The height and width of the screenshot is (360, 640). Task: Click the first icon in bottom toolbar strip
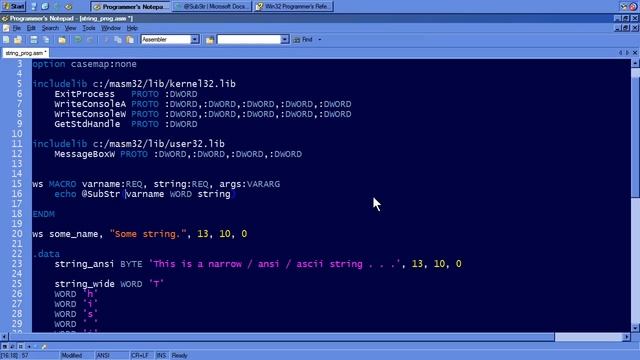(4, 347)
